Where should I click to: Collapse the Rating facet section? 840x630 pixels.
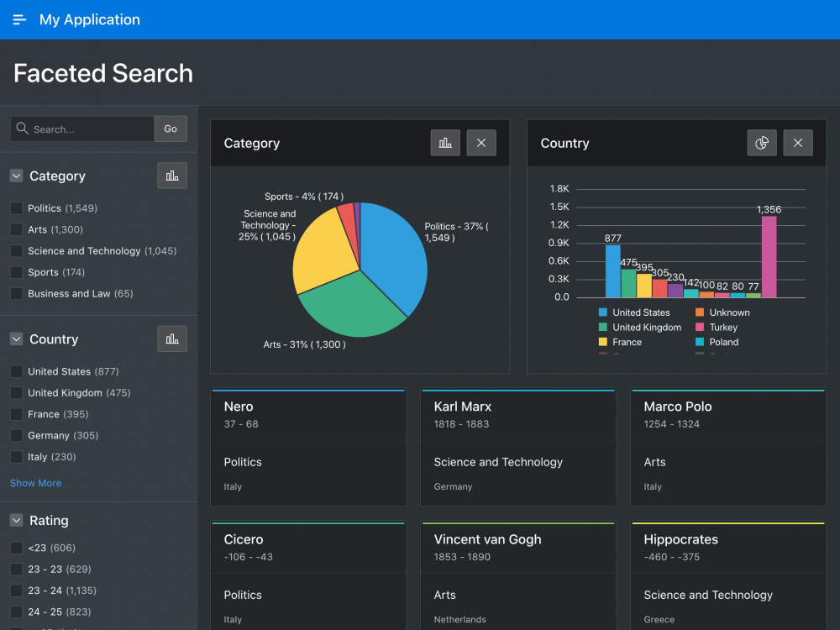(16, 521)
